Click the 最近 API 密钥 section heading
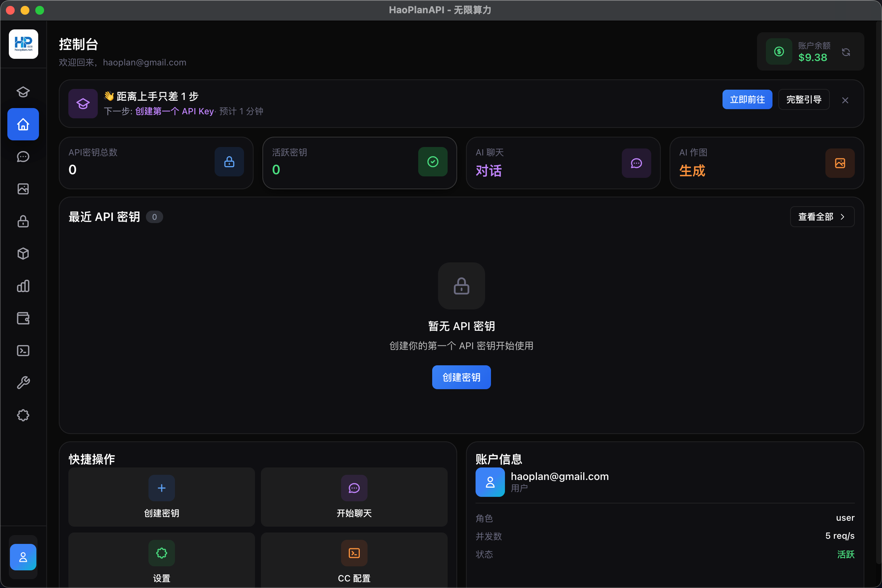 pos(104,217)
